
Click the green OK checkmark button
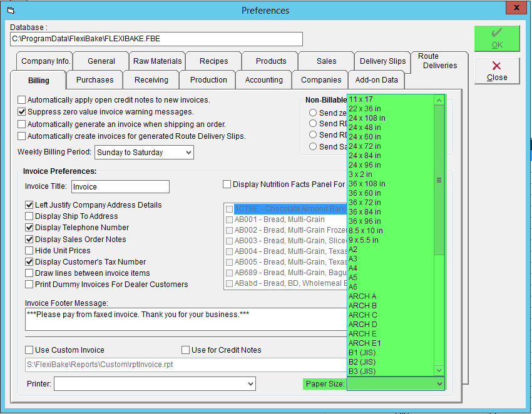point(497,38)
